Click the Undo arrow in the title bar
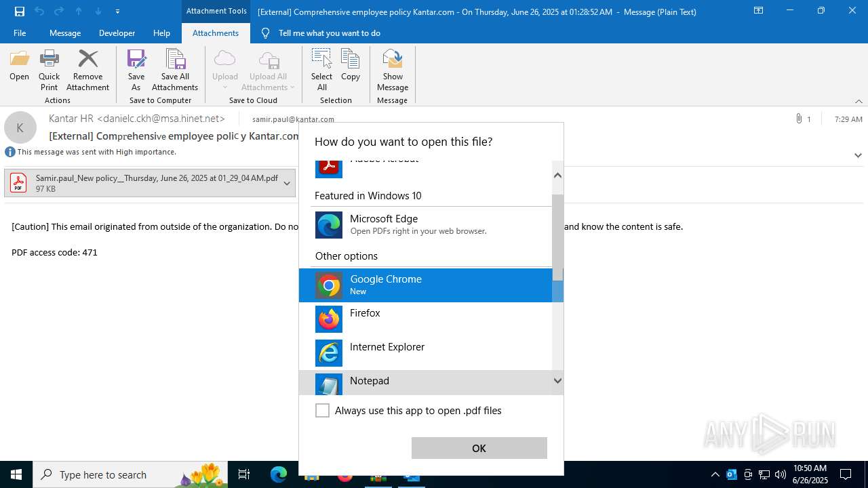 click(39, 11)
